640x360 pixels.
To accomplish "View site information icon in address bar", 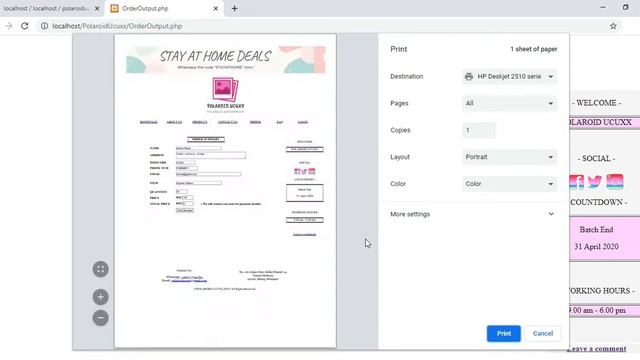I will [44, 26].
